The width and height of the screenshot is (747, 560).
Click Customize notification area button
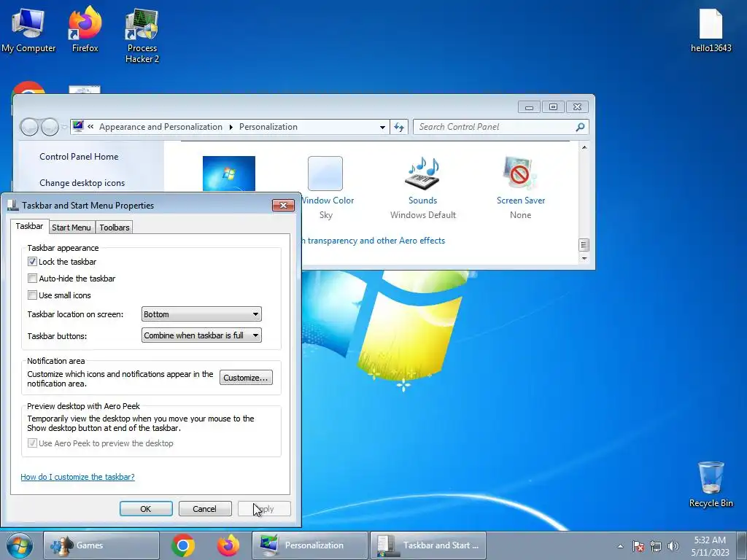pos(246,378)
